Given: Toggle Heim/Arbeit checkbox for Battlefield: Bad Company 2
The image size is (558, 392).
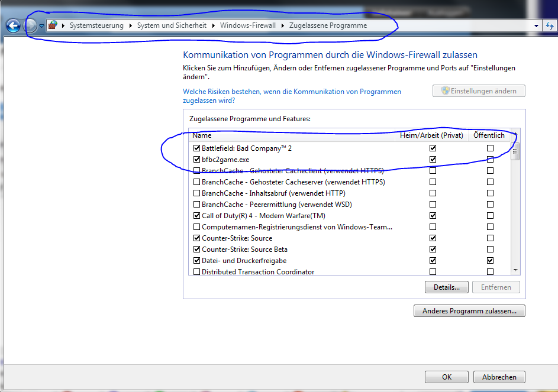Looking at the screenshot, I should pyautogui.click(x=433, y=148).
